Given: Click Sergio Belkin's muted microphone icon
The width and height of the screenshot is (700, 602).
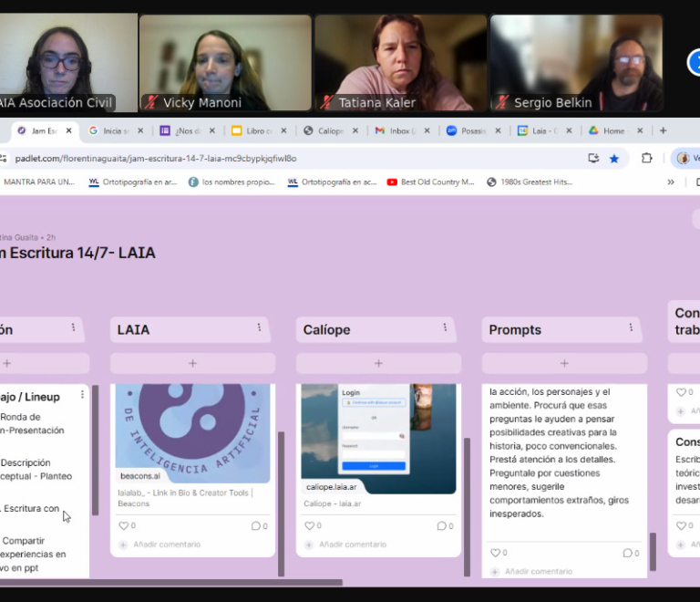Looking at the screenshot, I should (502, 102).
